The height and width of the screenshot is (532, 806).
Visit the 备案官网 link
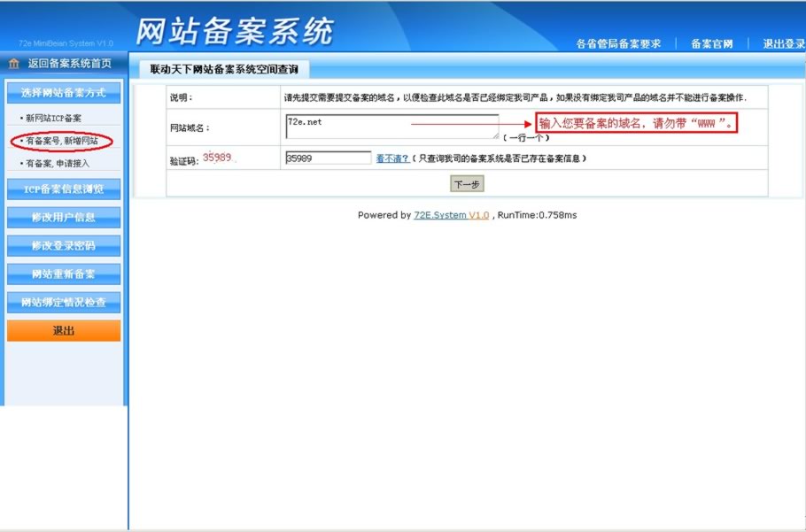point(711,44)
